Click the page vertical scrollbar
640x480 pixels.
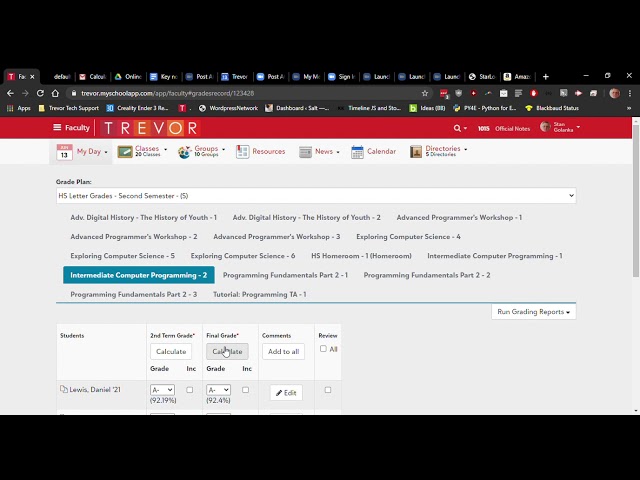tap(636, 201)
